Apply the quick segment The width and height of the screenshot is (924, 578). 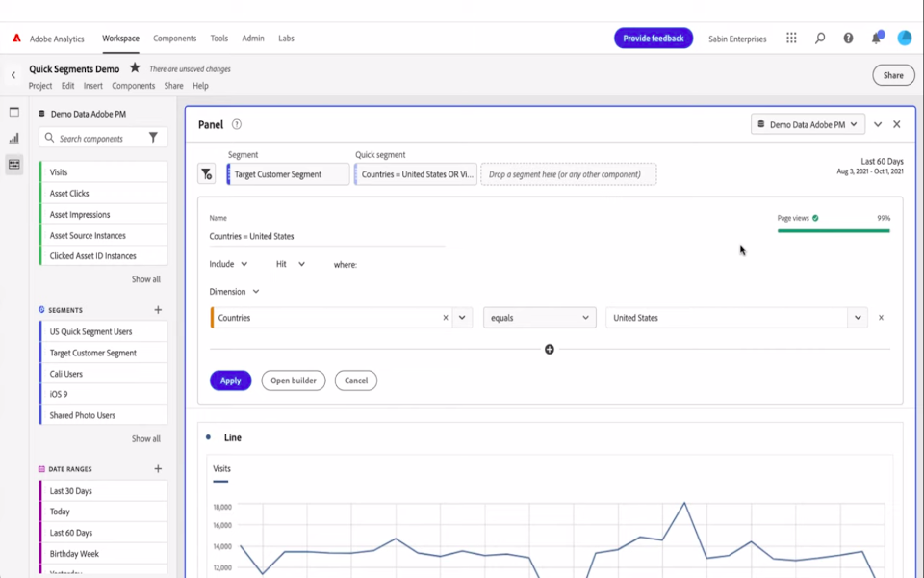pyautogui.click(x=230, y=381)
